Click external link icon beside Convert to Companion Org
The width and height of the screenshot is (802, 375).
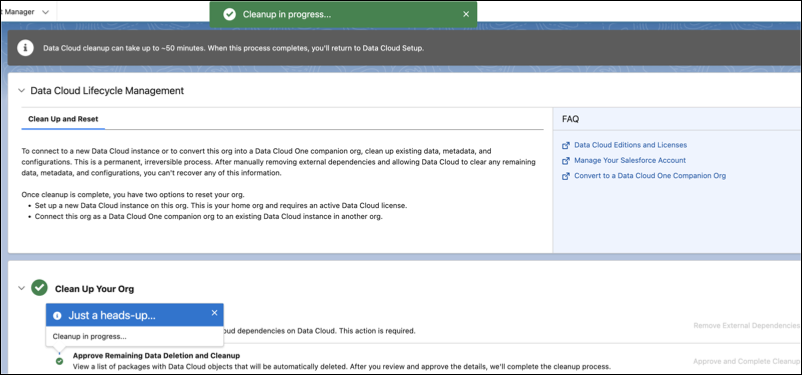566,176
